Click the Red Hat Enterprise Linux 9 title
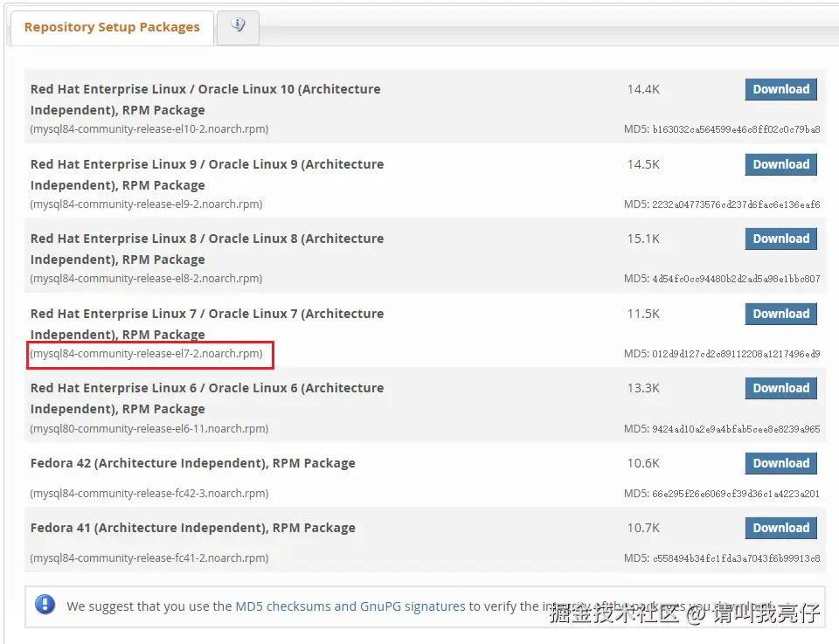839x644 pixels. coord(207,175)
